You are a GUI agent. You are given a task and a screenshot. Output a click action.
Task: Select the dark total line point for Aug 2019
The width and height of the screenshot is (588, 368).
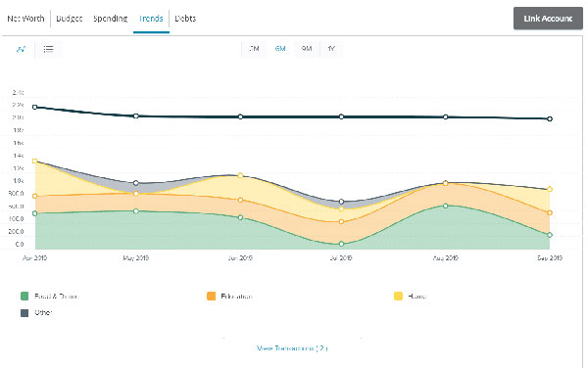(x=446, y=116)
